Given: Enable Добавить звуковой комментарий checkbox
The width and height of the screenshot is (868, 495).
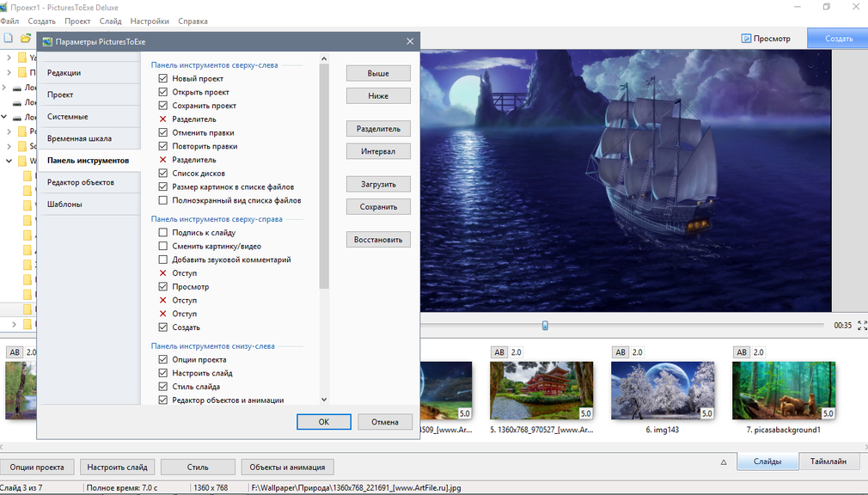Looking at the screenshot, I should coord(162,260).
